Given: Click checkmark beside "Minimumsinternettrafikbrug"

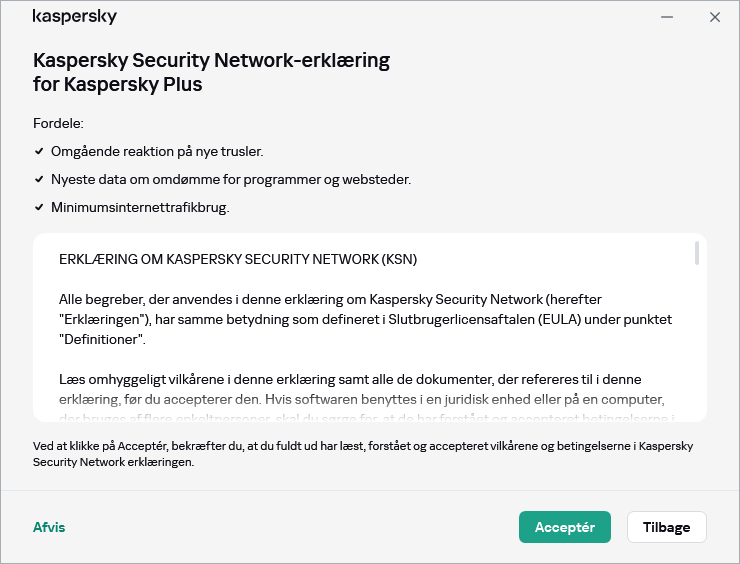Looking at the screenshot, I should click(x=39, y=207).
